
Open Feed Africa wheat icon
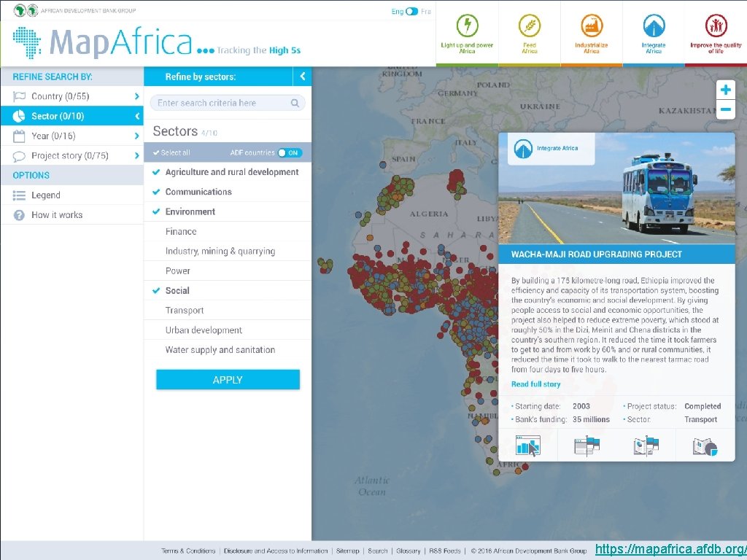530,26
